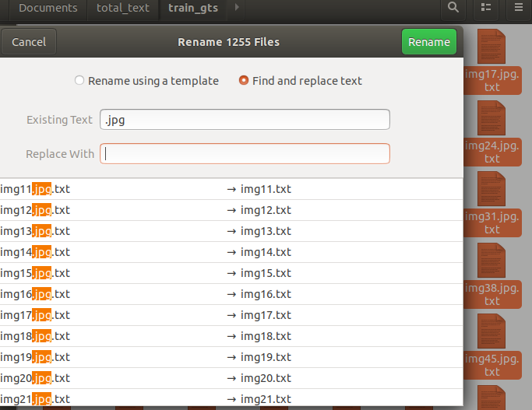
Task: Click the Cancel button
Action: pos(29,42)
